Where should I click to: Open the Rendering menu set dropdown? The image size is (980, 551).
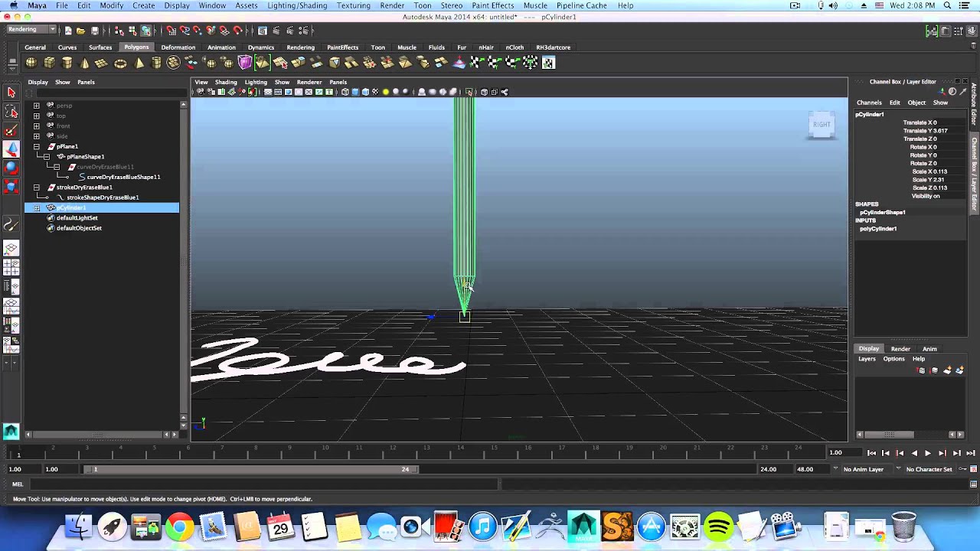pos(31,30)
